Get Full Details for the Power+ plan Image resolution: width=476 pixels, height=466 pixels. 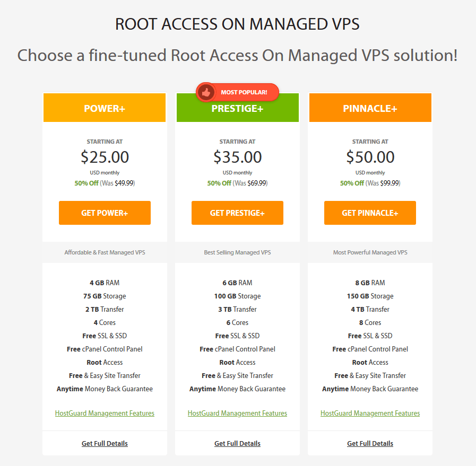(105, 443)
